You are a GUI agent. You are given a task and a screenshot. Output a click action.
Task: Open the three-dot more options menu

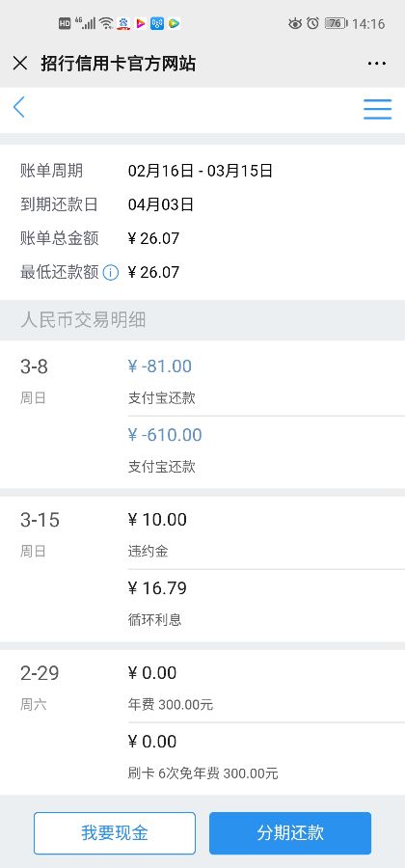click(377, 64)
